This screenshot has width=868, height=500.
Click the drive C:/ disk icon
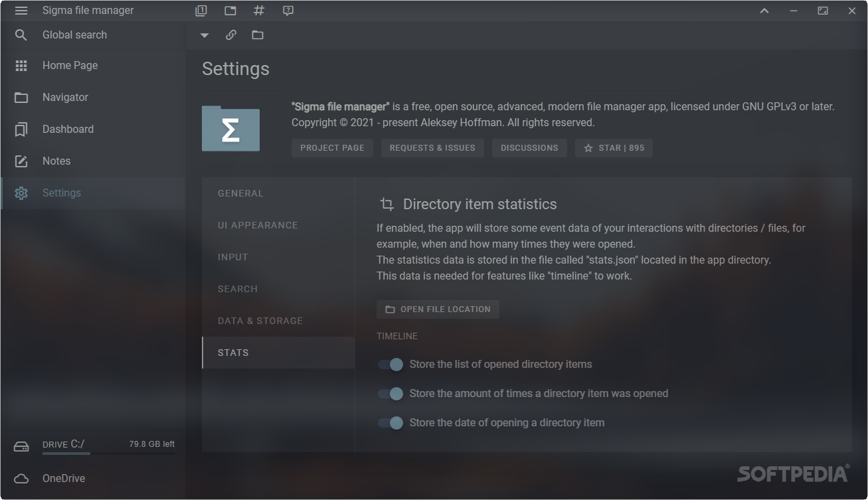tap(21, 447)
